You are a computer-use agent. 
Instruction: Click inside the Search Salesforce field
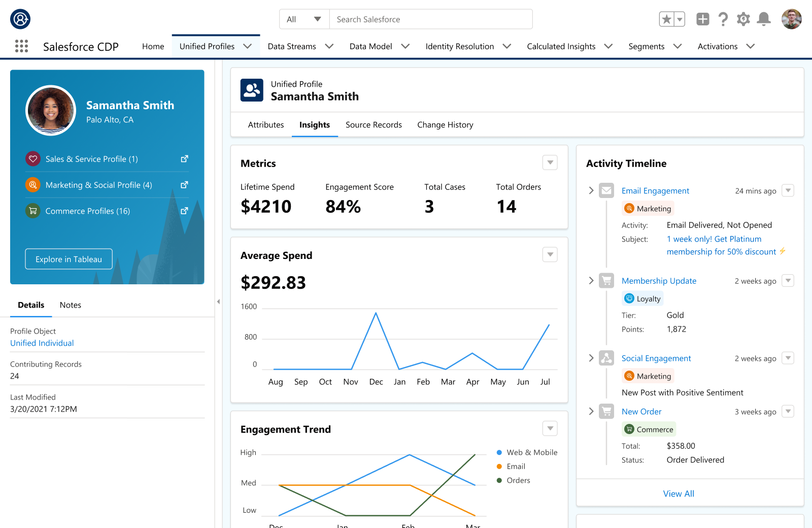click(x=431, y=19)
